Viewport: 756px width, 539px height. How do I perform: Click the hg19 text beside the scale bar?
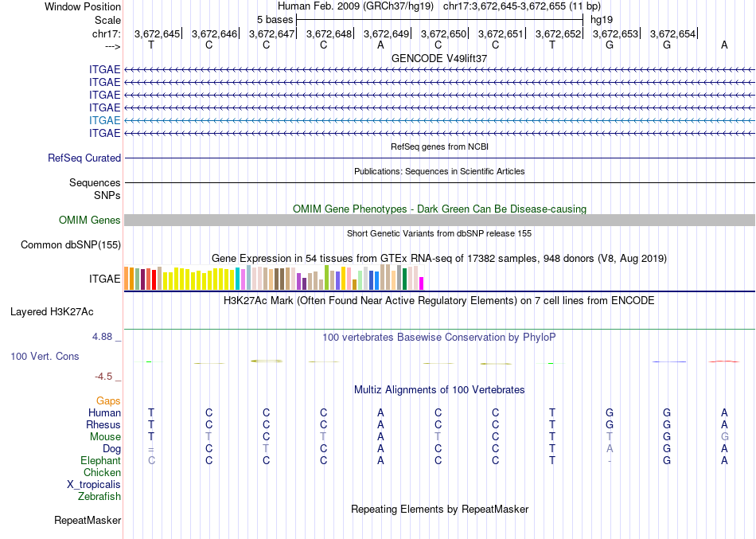602,20
